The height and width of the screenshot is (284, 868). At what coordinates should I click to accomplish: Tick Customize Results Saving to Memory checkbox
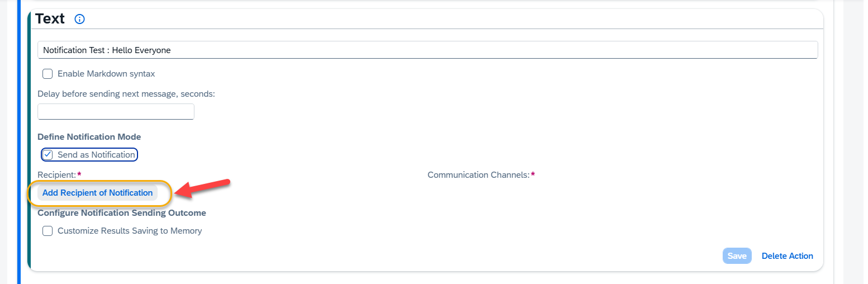(48, 231)
